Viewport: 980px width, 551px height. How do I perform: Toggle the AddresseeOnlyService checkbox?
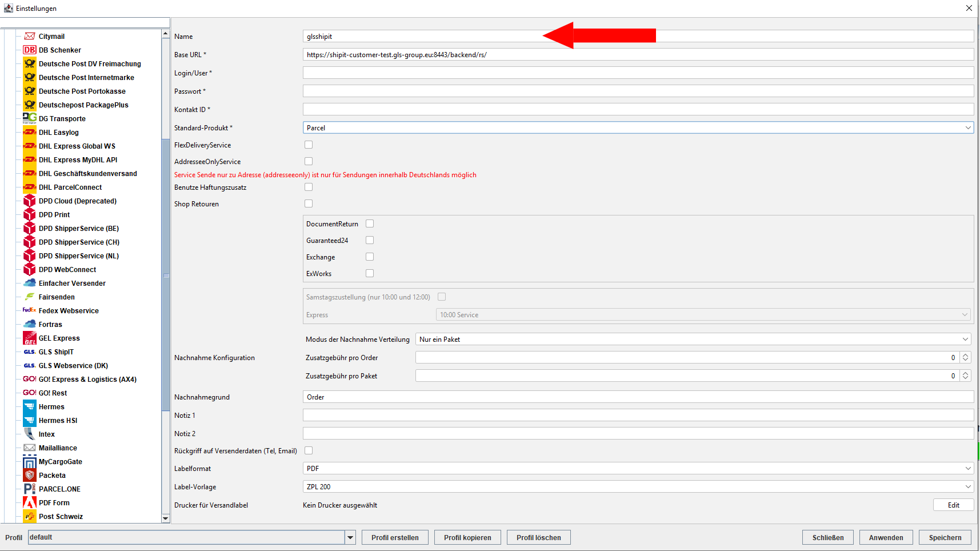click(x=309, y=161)
